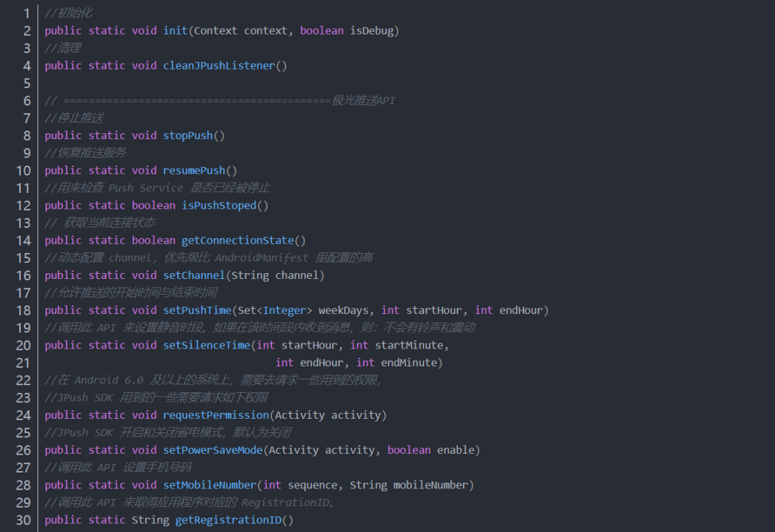Select the isPushStoped method name
The image size is (775, 532).
219,206
